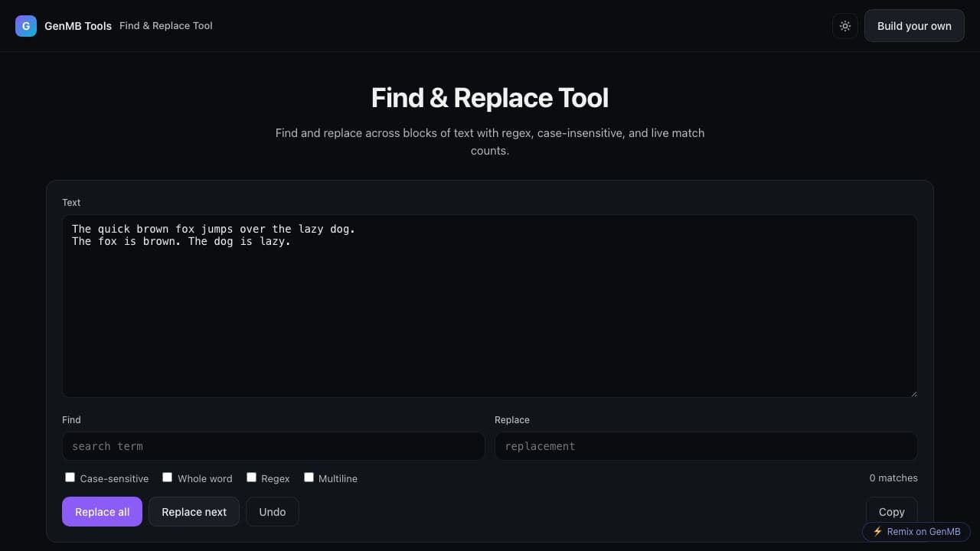The image size is (980, 551).
Task: Click into the main Text area
Action: [490, 306]
